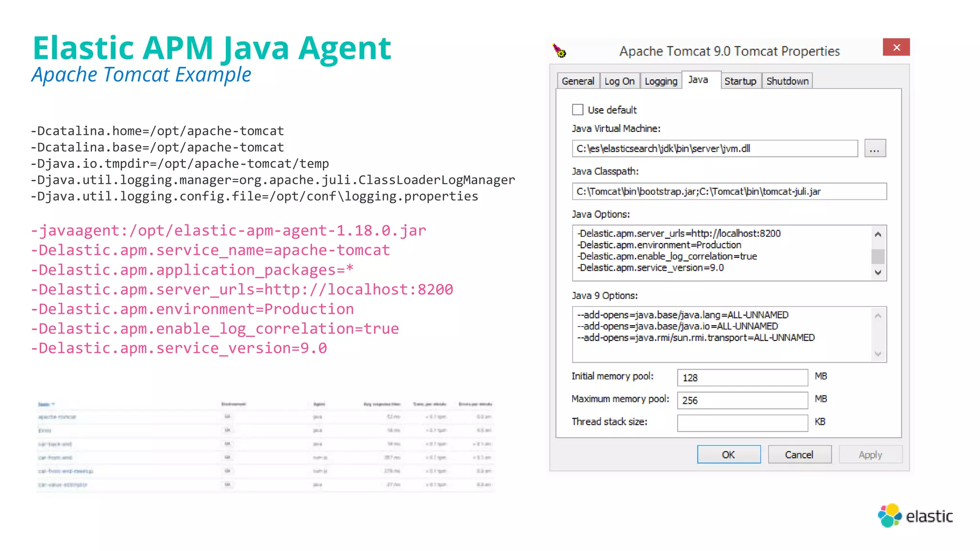Viewport: 980px width, 551px height.
Task: Click the -Dcatalina.home line
Action: click(157, 131)
